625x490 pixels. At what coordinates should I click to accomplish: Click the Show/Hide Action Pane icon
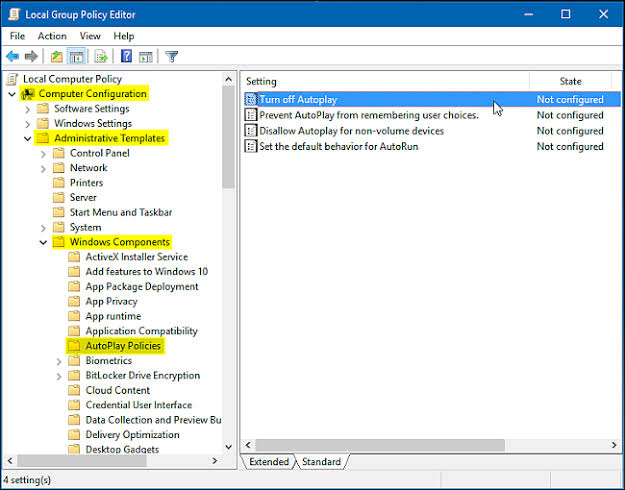146,56
